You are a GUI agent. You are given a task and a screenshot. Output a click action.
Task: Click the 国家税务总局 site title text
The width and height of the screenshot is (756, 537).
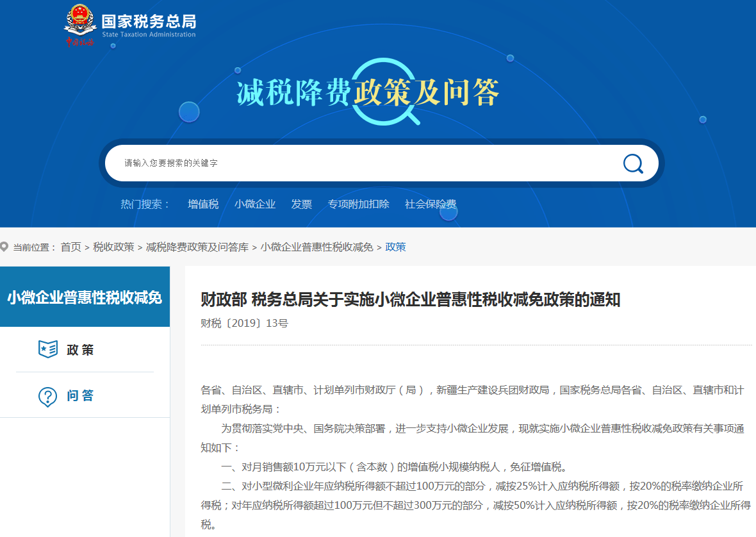tap(149, 21)
